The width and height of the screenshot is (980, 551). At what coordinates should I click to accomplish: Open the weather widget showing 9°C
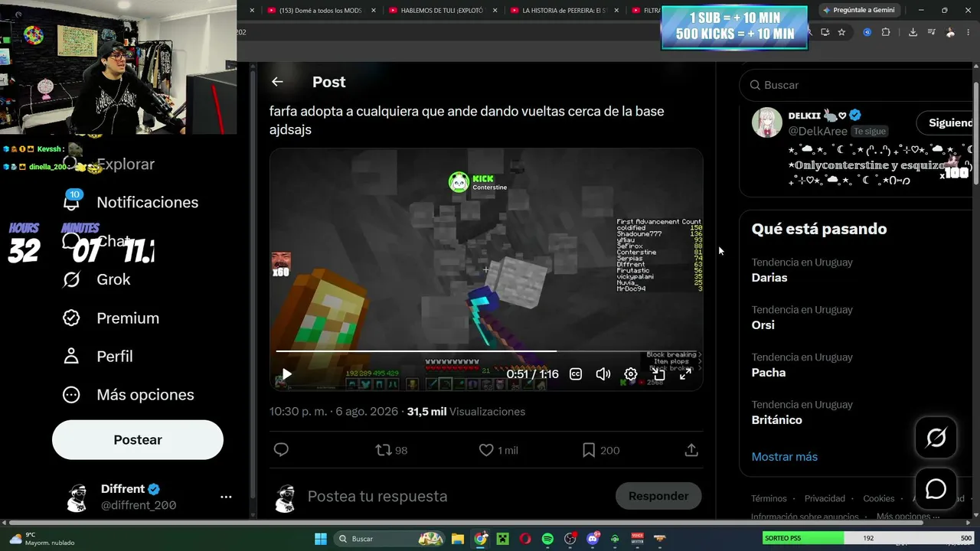tap(42, 539)
